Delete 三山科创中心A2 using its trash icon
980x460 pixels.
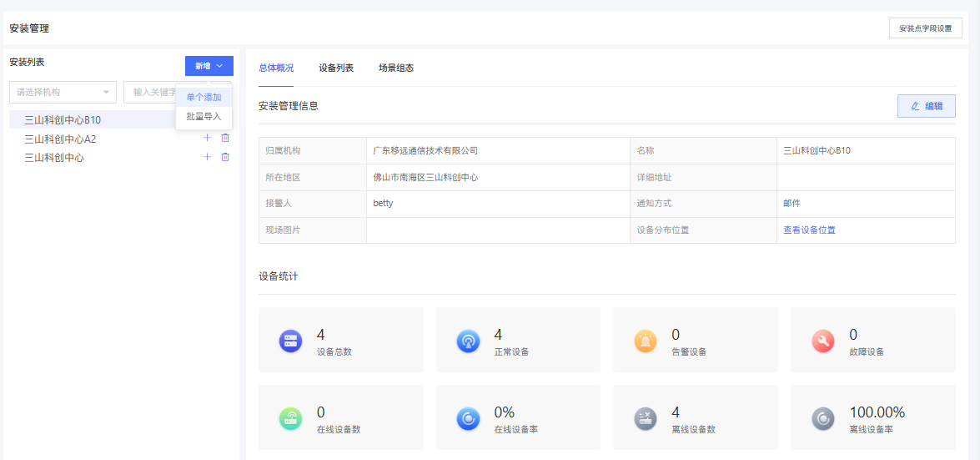pos(225,139)
